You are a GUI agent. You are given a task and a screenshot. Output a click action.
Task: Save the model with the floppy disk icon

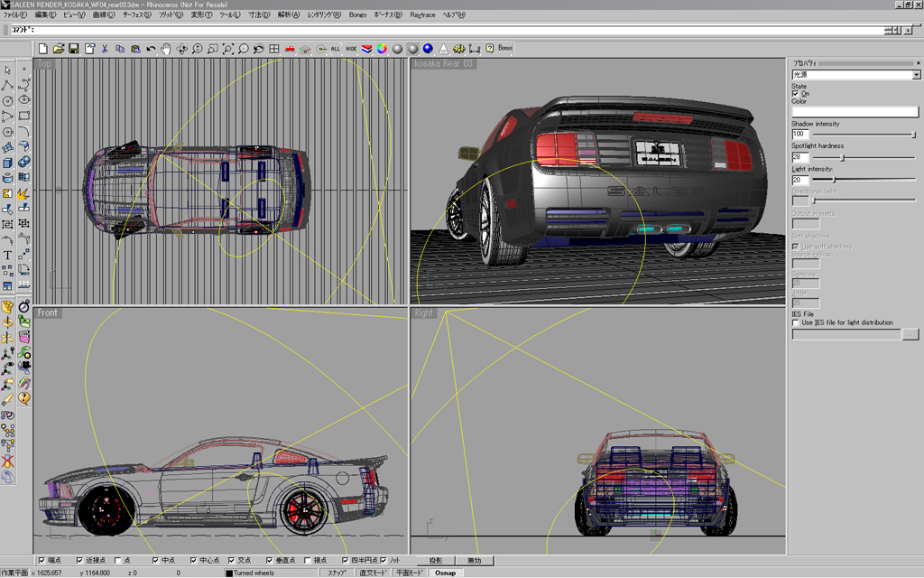point(74,49)
